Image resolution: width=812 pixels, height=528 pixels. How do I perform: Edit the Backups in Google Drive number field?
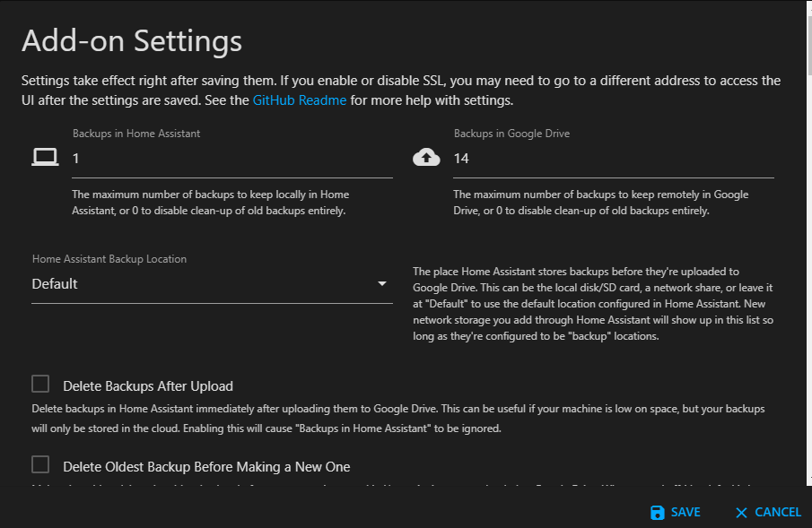[614, 159]
